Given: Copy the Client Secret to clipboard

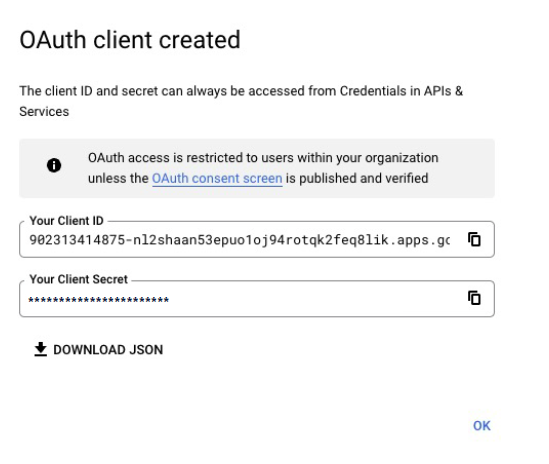Looking at the screenshot, I should pos(474,298).
